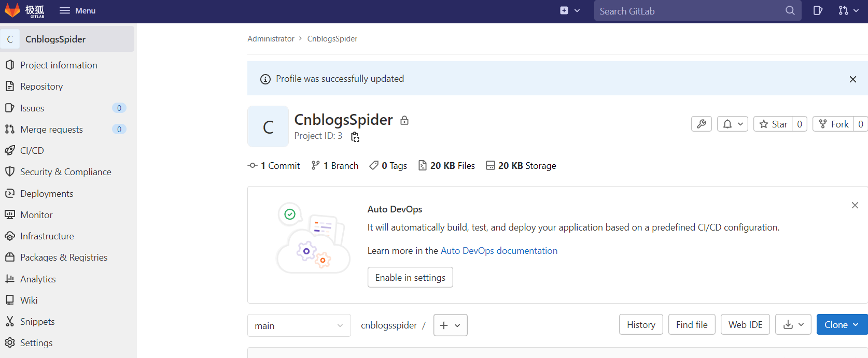Fork the project
The image size is (868, 358).
(833, 124)
